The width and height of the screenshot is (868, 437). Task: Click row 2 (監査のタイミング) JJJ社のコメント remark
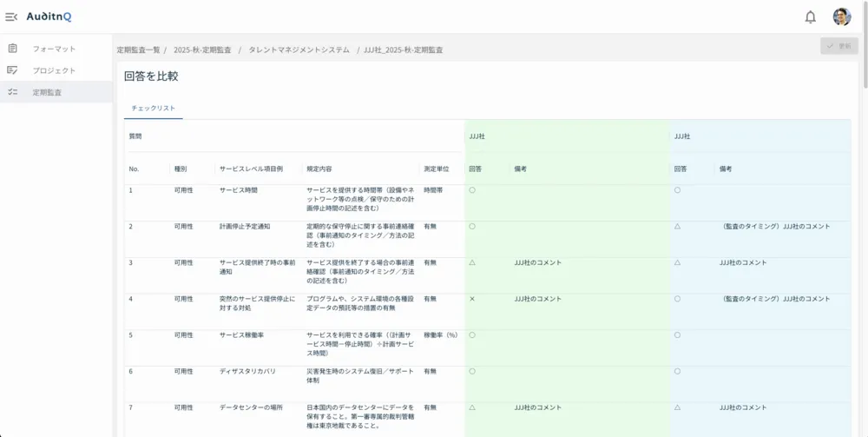(775, 227)
